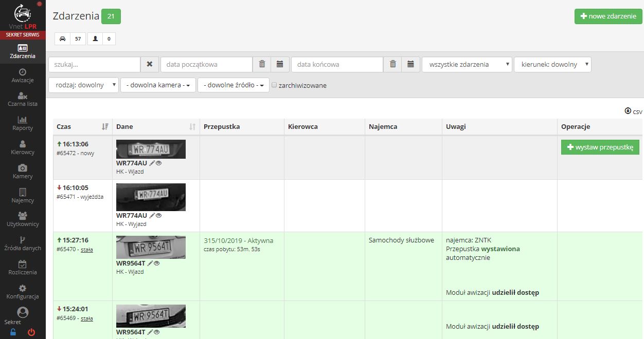
Task: Click time 16:13:06 in first row
Action: coord(76,144)
